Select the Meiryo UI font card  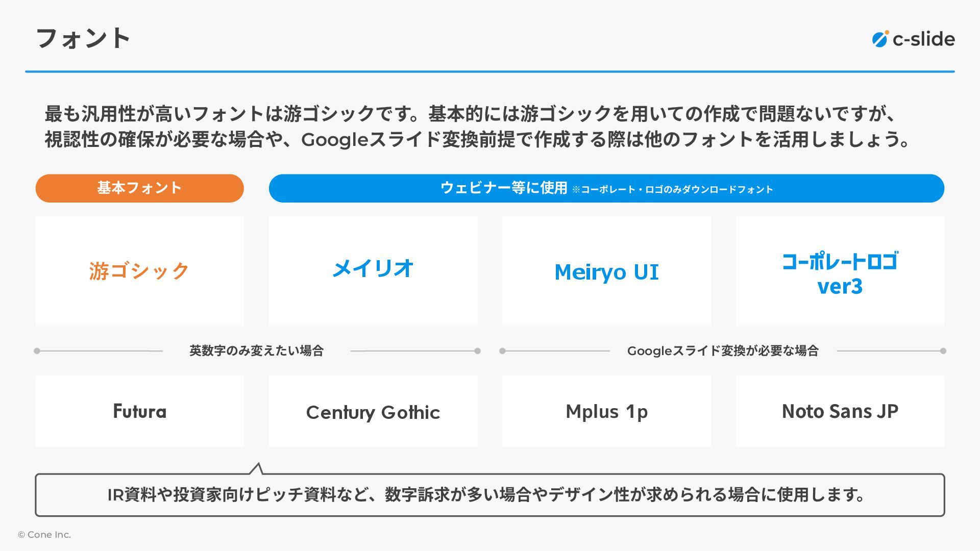coord(606,271)
